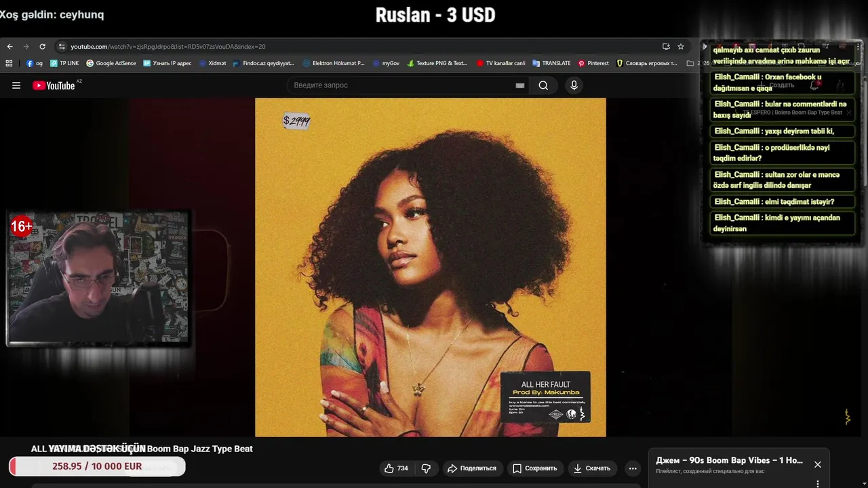Open the Facebook 'og' bookmark

click(34, 63)
